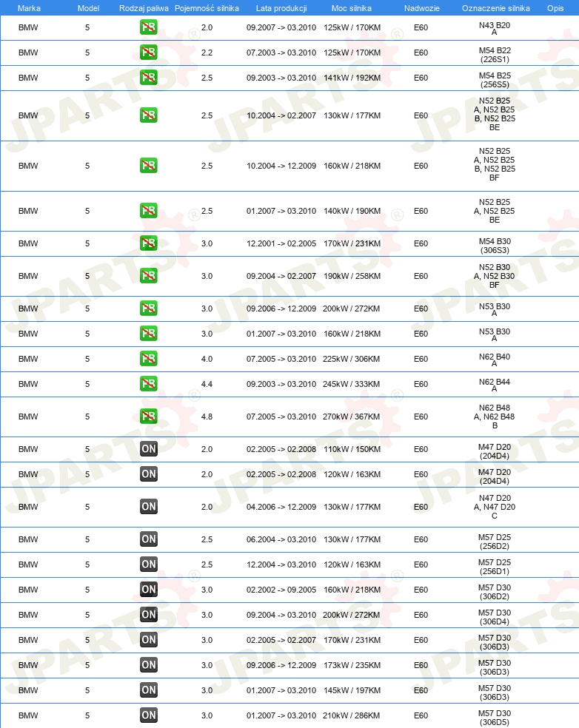The image size is (579, 728).
Task: Click the 'Lata produkcji' column header
Action: pyautogui.click(x=281, y=8)
